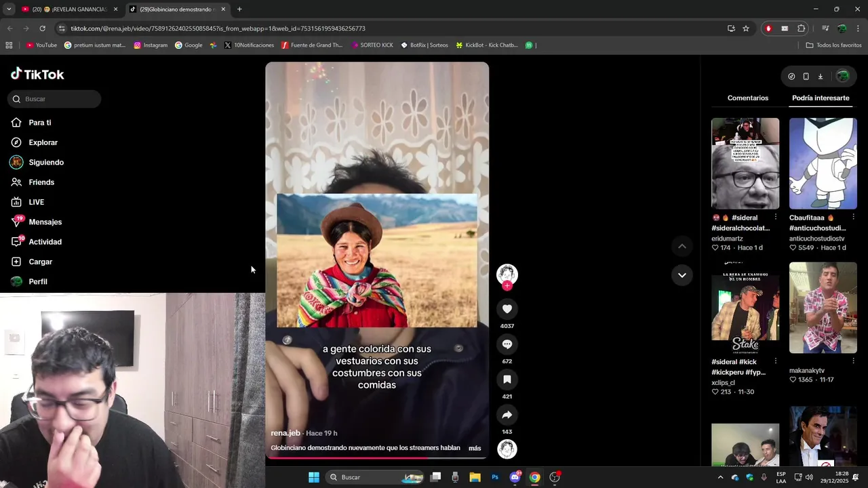Open the Instagram bookmark

[151, 45]
